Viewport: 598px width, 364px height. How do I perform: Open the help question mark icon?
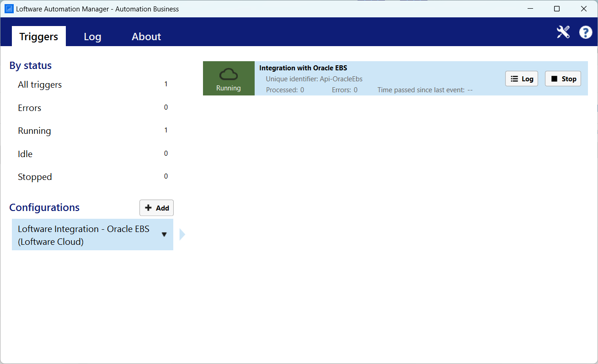[x=586, y=32]
